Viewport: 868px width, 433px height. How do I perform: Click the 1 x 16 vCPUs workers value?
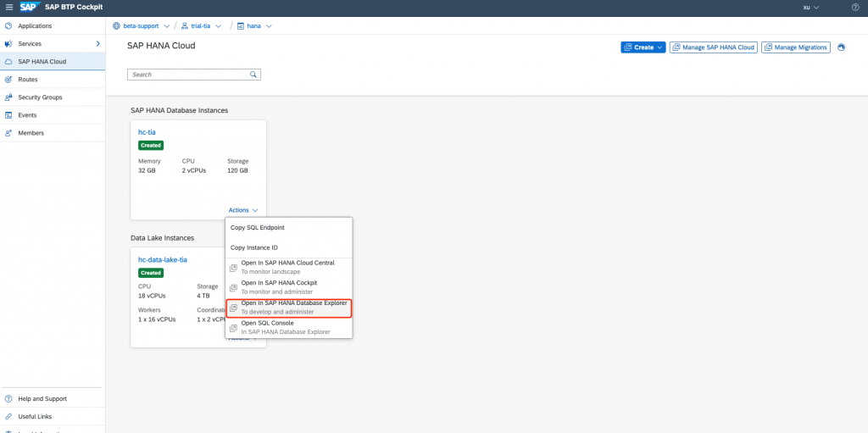158,320
